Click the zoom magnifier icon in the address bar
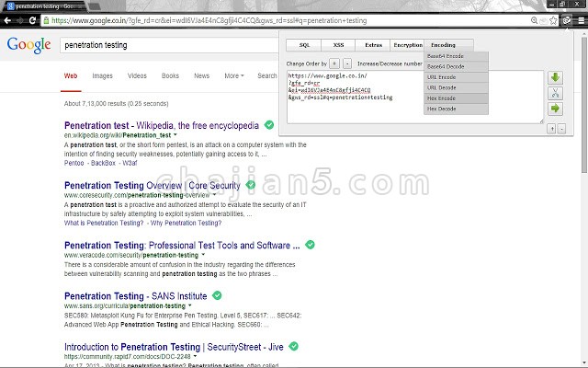Viewport: 588px width, 368px height. pyautogui.click(x=534, y=20)
